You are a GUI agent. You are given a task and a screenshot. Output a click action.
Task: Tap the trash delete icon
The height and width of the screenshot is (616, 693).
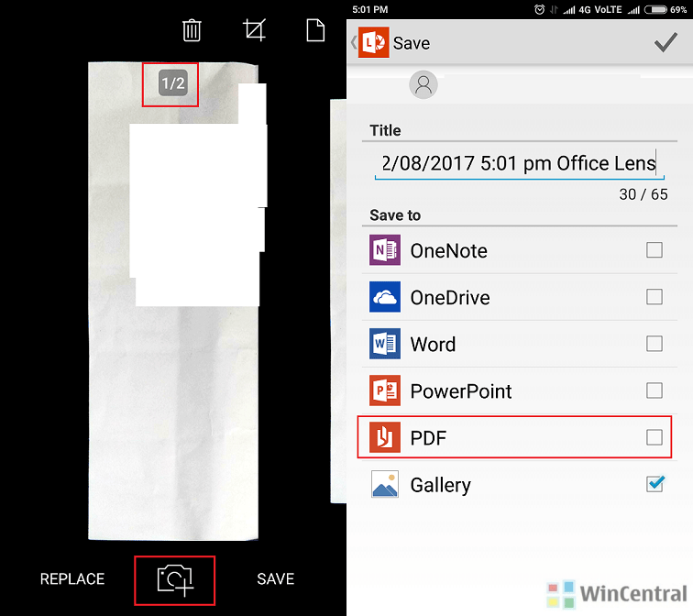point(192,30)
